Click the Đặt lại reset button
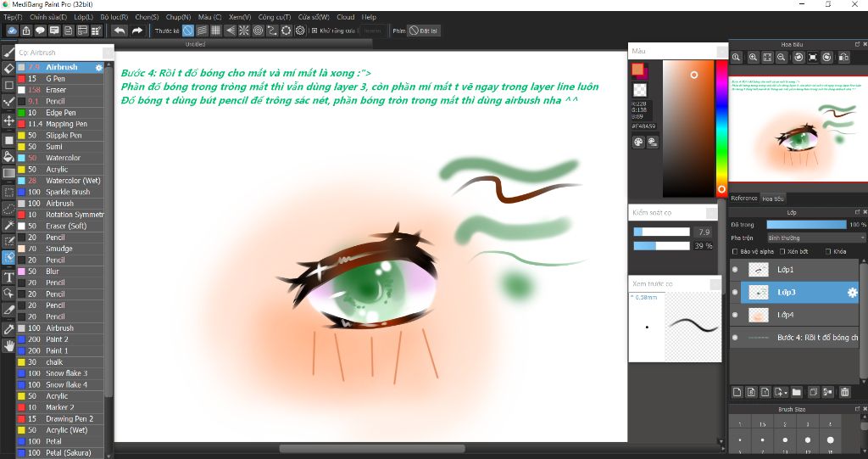 click(424, 31)
